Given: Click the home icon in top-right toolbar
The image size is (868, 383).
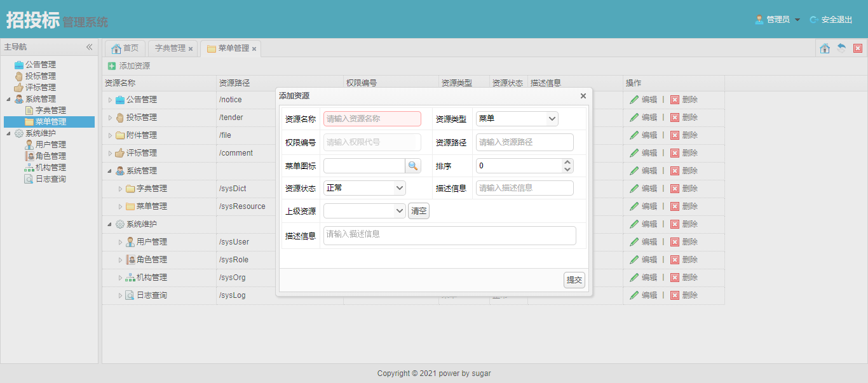Looking at the screenshot, I should [825, 48].
